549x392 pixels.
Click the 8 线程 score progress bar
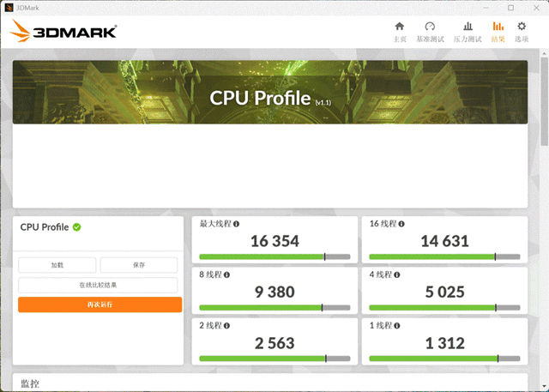point(274,308)
